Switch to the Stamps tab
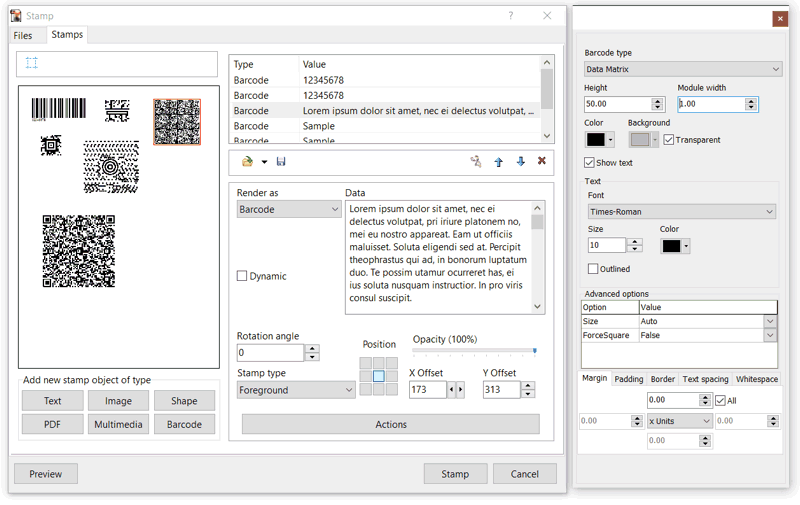 coord(67,35)
